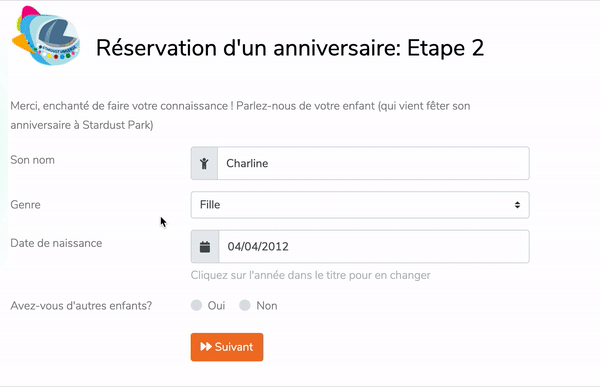The width and height of the screenshot is (600, 387).
Task: Click the Oui label text
Action: pyautogui.click(x=216, y=306)
